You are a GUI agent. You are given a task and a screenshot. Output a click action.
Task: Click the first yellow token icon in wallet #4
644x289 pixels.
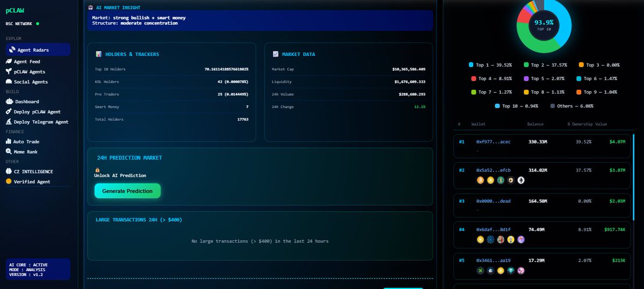[x=480, y=240]
